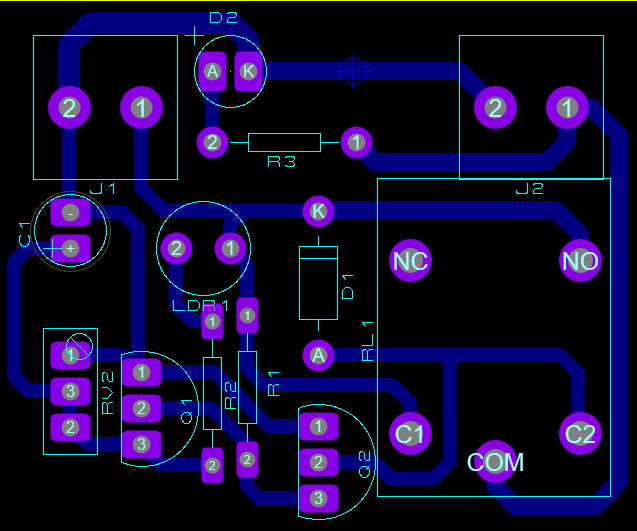This screenshot has height=531, width=637.
Task: Pick pad 2 of transistor Q1
Action: [141, 408]
